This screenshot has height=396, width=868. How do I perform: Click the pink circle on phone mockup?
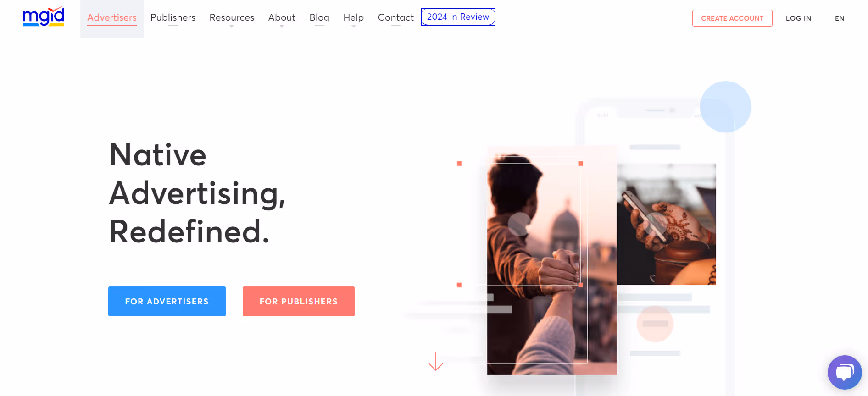(655, 324)
